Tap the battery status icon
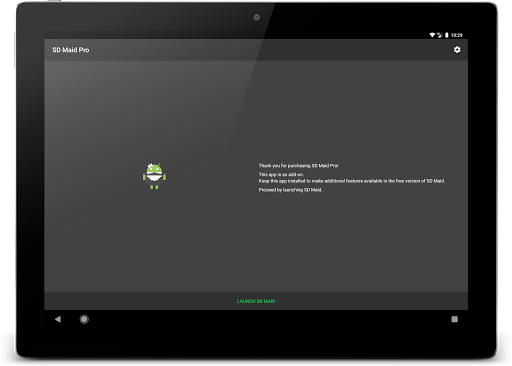Screen dimensions: 512x366 pos(447,35)
